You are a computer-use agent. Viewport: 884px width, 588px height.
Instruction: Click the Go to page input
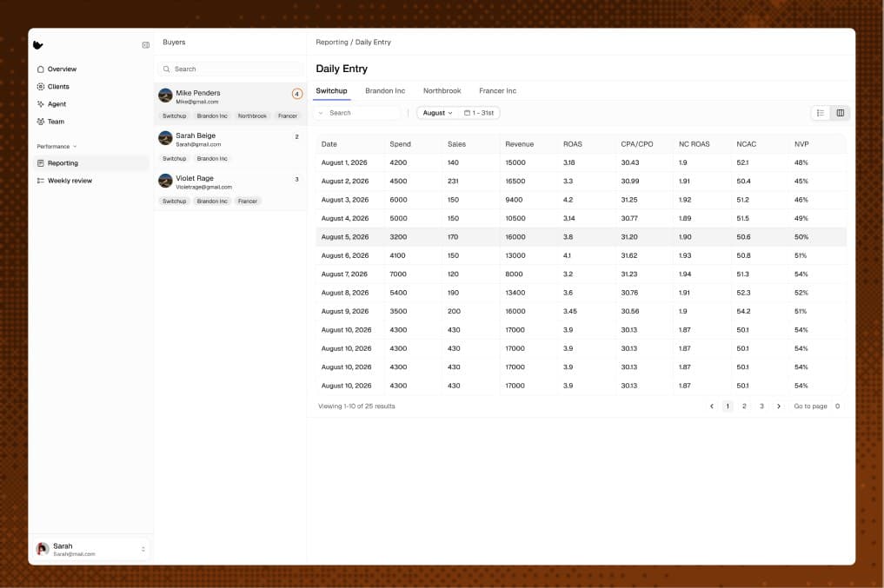pos(837,406)
